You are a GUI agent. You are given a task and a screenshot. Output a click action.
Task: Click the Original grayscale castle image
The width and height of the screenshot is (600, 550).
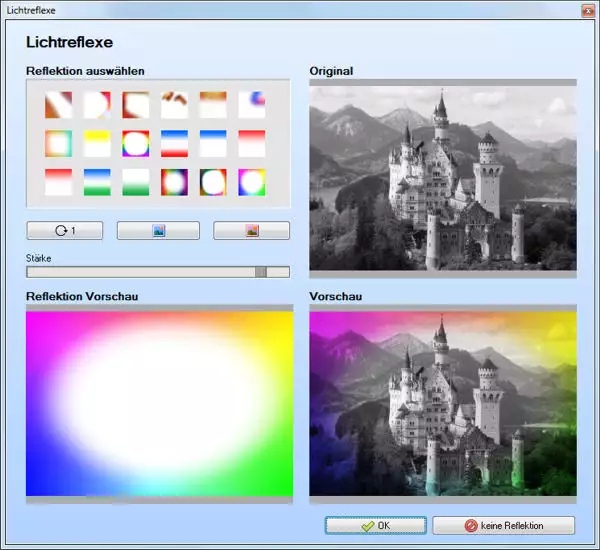tap(443, 175)
